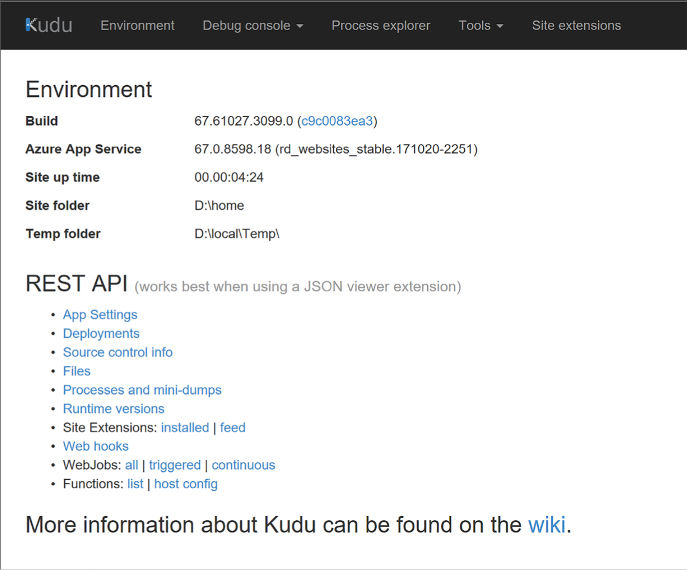Open the Files API link

[x=77, y=371]
